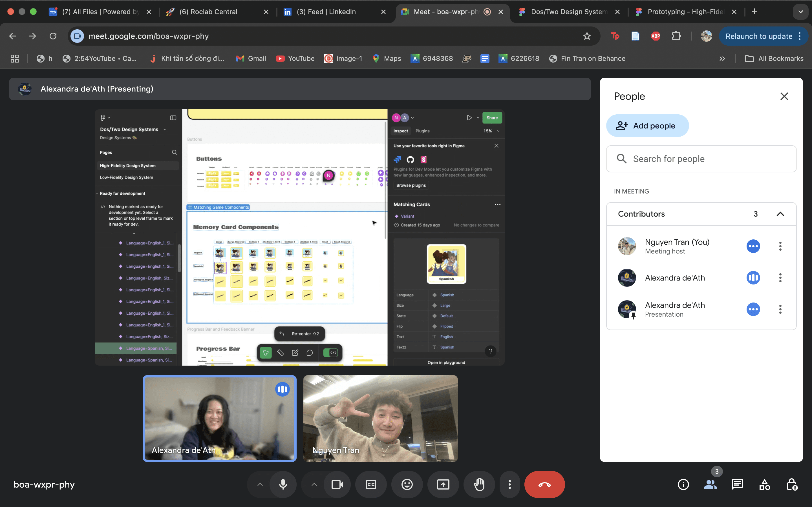Image resolution: width=812 pixels, height=507 pixels.
Task: Click the raise hand icon
Action: [479, 484]
